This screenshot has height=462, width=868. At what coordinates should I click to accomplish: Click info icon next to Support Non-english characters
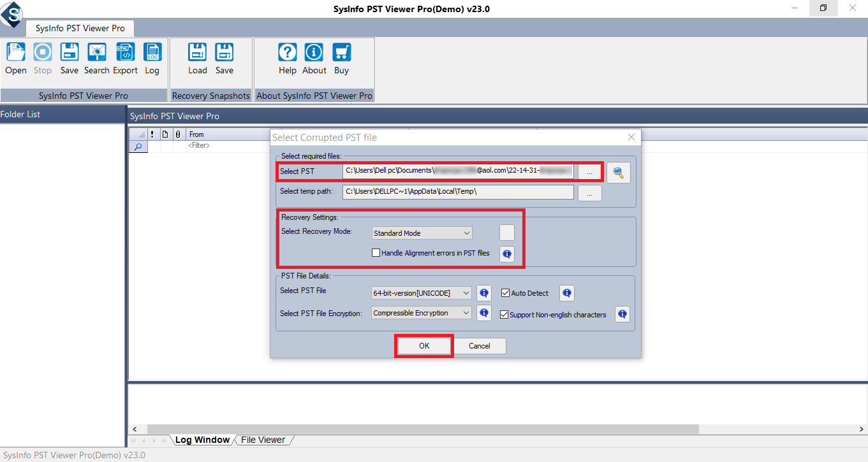[622, 314]
